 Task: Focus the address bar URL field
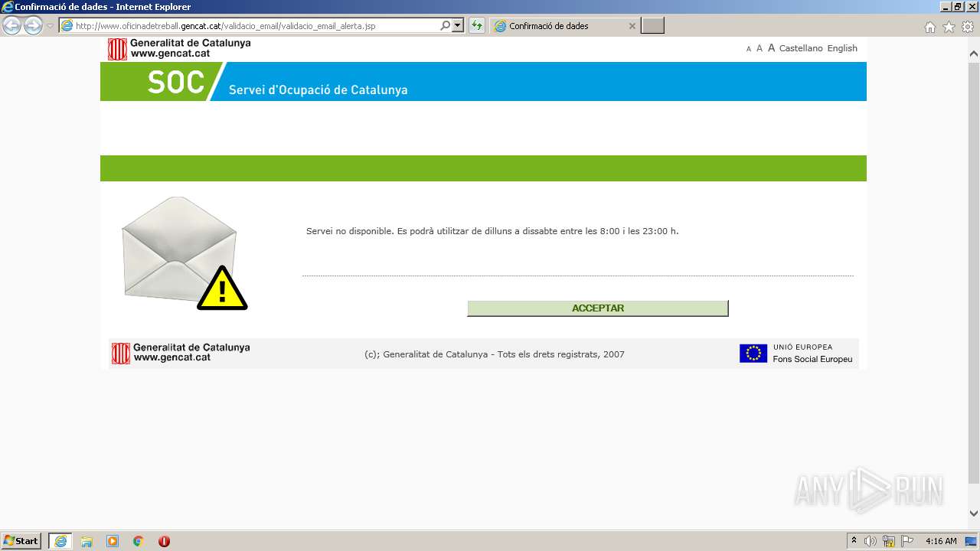pyautogui.click(x=256, y=26)
